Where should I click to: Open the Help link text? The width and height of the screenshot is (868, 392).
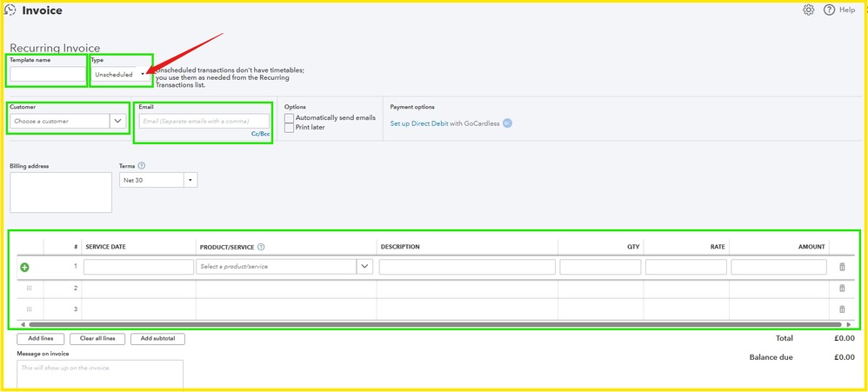[x=847, y=10]
